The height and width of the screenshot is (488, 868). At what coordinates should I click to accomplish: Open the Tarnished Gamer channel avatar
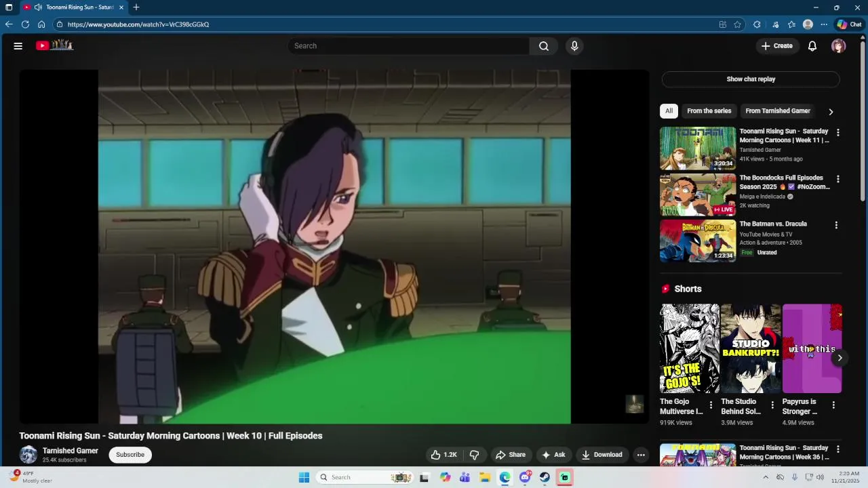28,455
